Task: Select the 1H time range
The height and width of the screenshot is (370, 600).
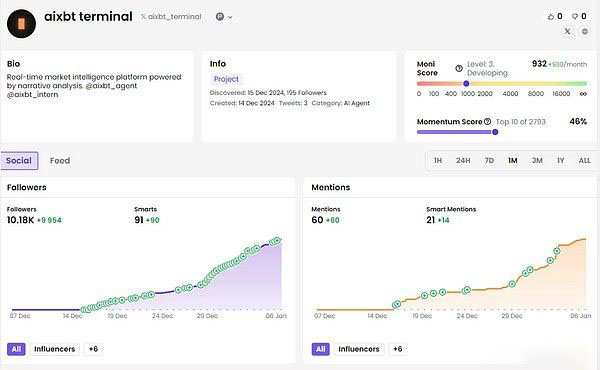Action: tap(438, 161)
